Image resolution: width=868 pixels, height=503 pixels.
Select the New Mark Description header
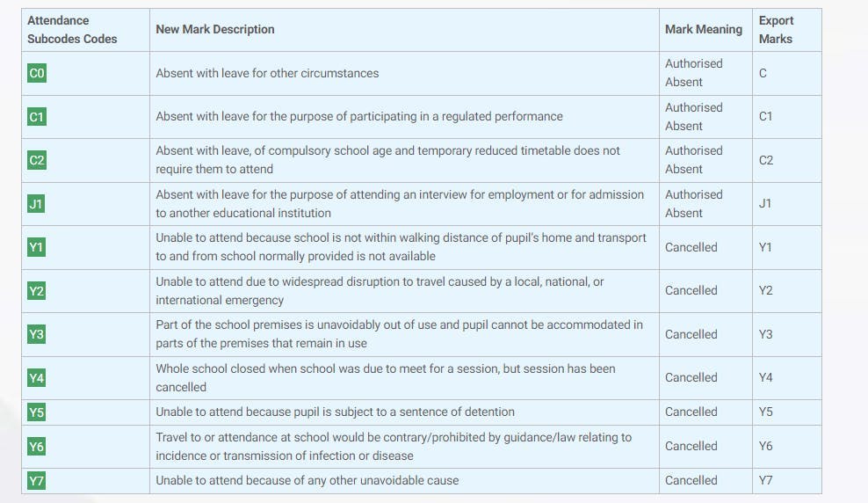click(215, 29)
